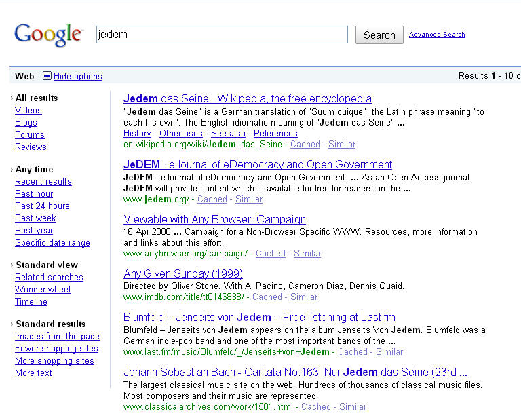Viewport: 521px width, 420px height.
Task: Open JeDEM eJournal of eDemocracy result
Action: tap(258, 164)
